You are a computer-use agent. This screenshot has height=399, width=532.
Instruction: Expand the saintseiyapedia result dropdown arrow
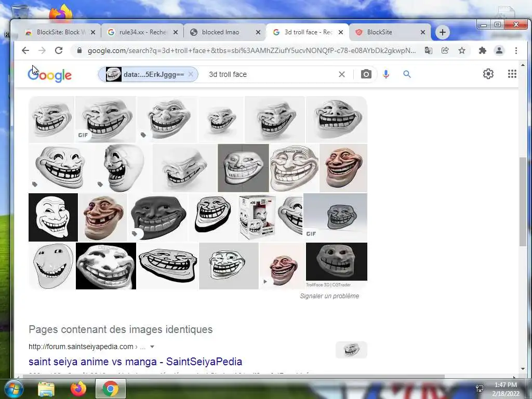[x=152, y=347]
